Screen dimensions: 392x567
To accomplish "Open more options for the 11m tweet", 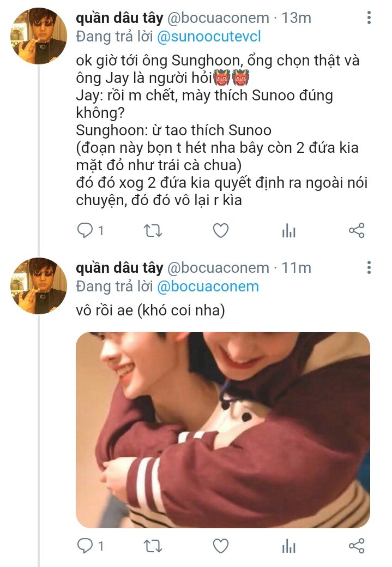I will pos(369,268).
